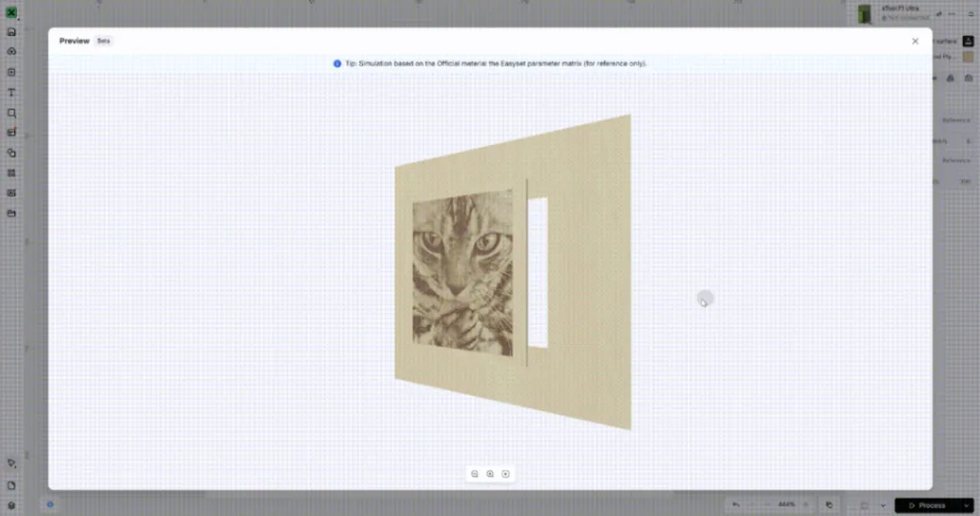Open the document page sidebar icon

[11, 485]
